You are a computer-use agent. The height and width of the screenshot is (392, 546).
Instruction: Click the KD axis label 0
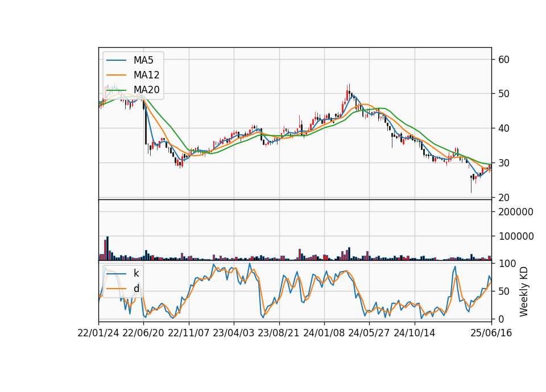pyautogui.click(x=501, y=319)
